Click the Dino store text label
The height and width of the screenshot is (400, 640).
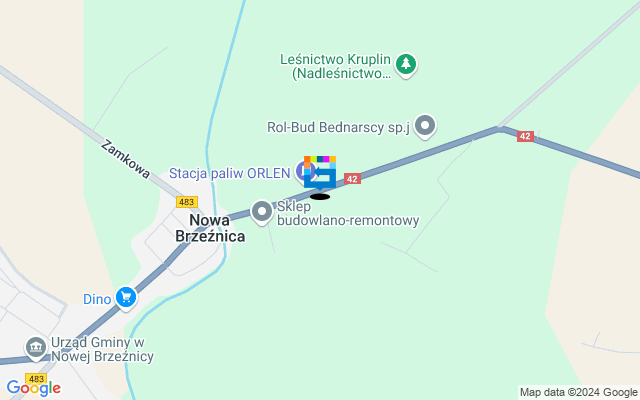(x=97, y=299)
